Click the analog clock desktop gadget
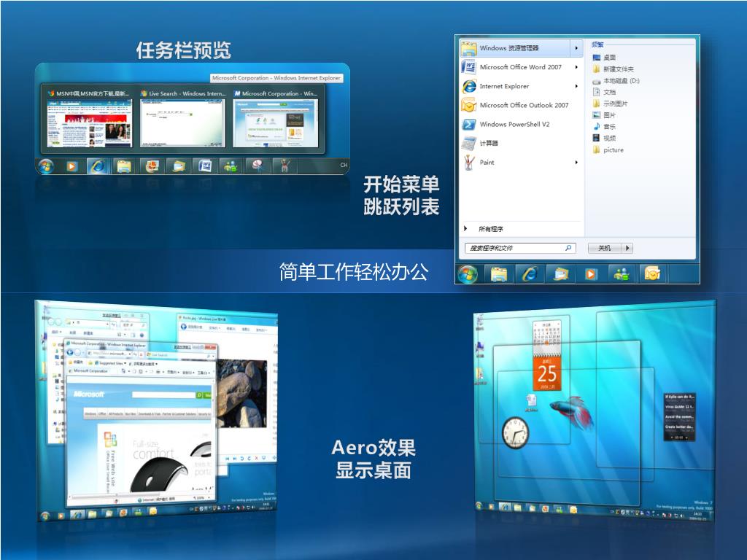Screen dimensions: 747x560 tap(516, 432)
